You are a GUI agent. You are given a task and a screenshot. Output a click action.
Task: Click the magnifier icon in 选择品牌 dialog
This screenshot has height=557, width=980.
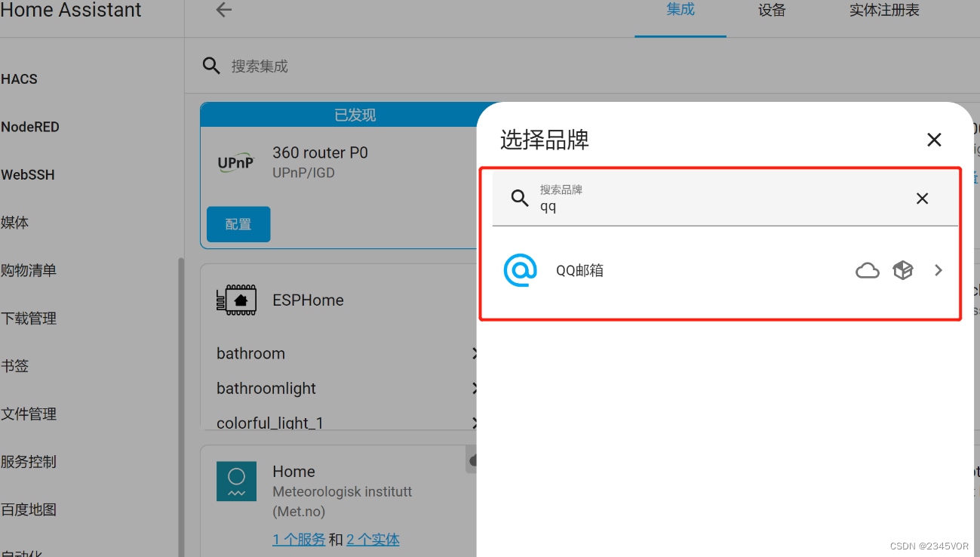pyautogui.click(x=519, y=198)
